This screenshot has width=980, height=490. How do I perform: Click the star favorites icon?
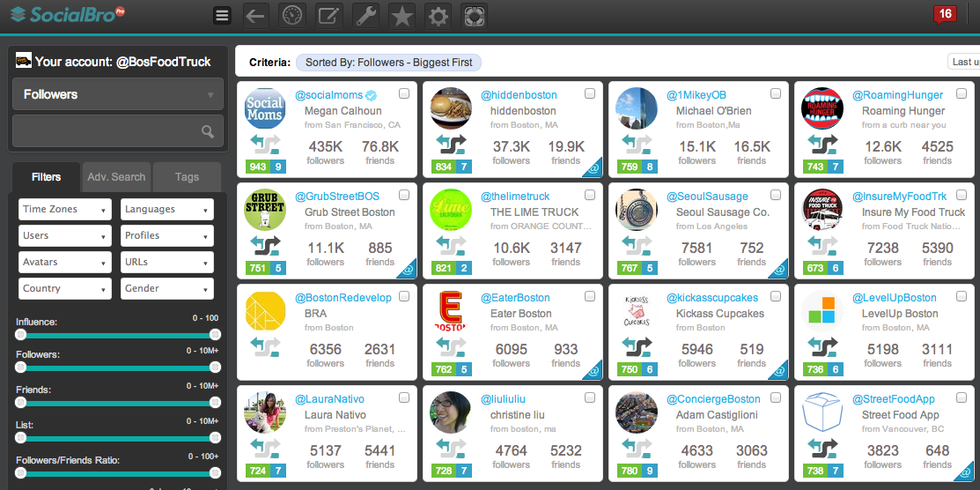pyautogui.click(x=402, y=16)
